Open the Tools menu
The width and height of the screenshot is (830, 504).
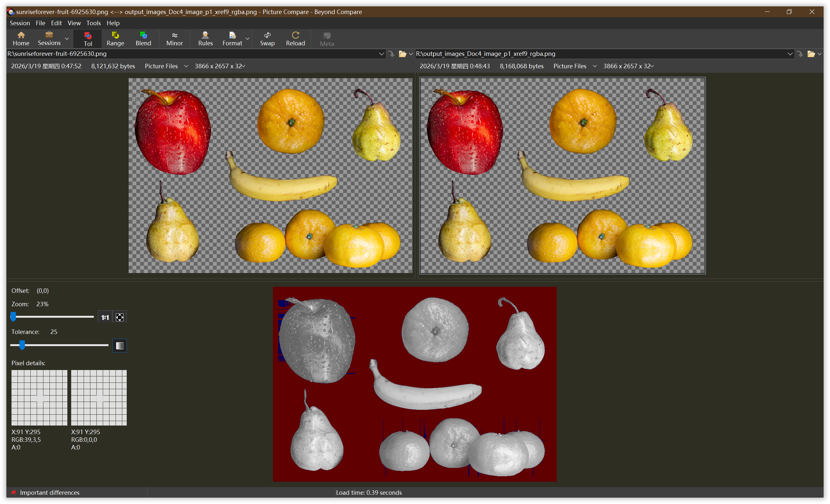pos(93,23)
